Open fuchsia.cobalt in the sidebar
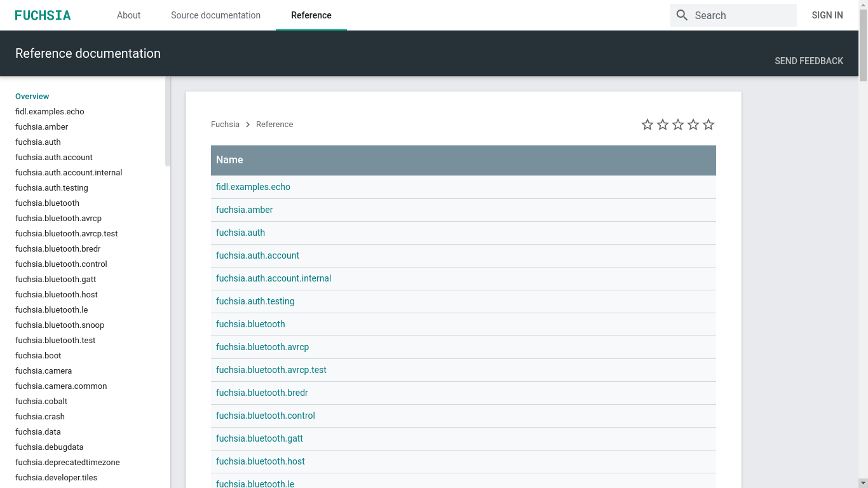Viewport: 868px width, 488px height. (41, 402)
